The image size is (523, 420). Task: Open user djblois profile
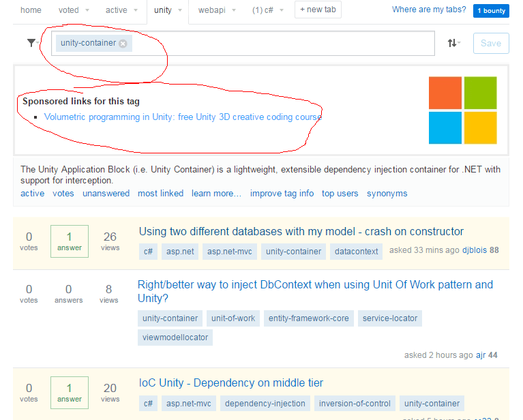tap(475, 250)
